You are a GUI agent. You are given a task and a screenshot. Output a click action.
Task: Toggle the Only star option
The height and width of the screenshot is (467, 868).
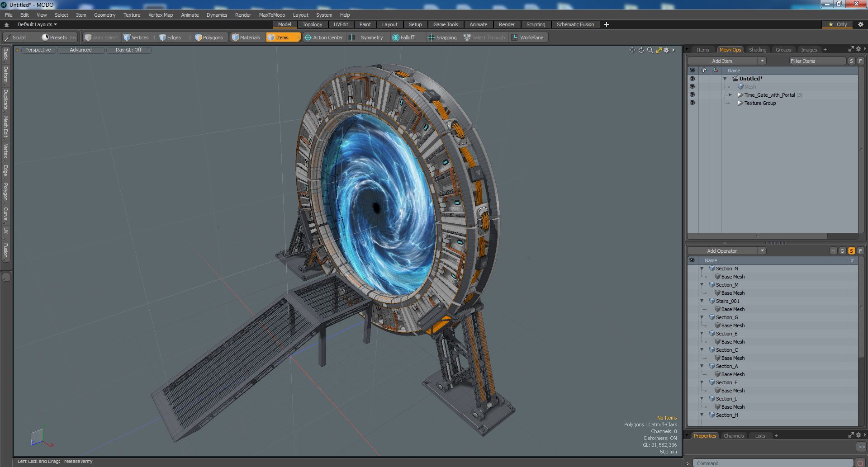[x=837, y=24]
